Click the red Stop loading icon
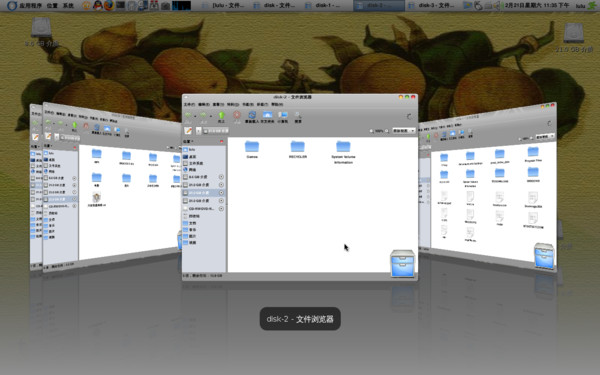The image size is (600, 375). coord(237,115)
